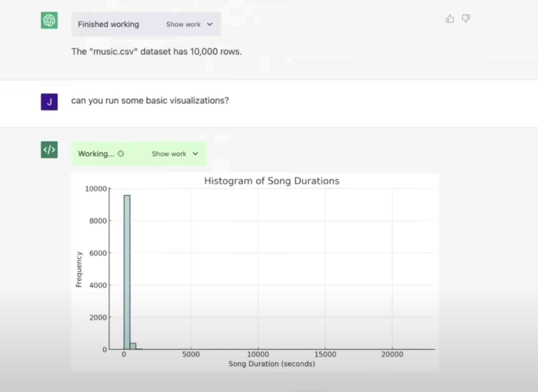Click the code interpreter avatar icon
Image resolution: width=538 pixels, height=392 pixels.
coord(49,150)
